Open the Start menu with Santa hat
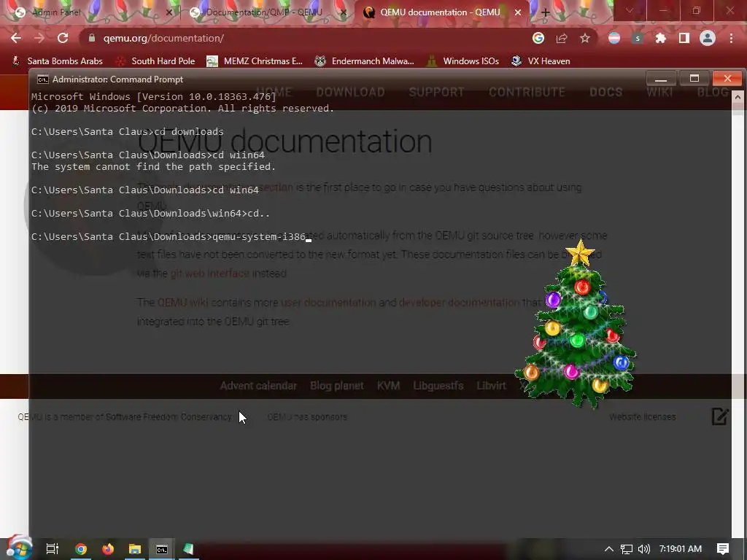 (x=18, y=548)
